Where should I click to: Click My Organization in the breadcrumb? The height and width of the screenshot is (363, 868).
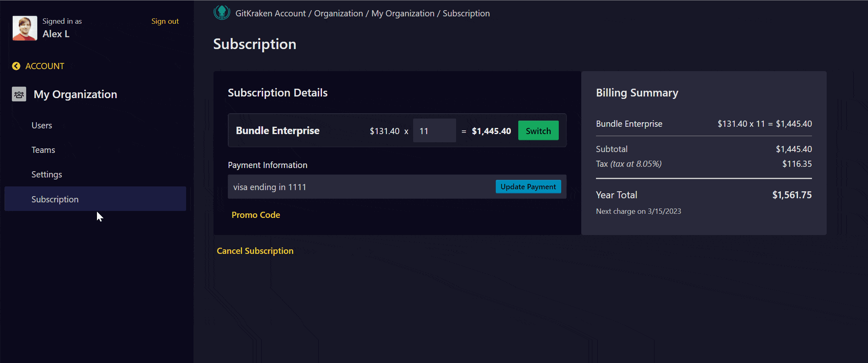click(x=403, y=13)
